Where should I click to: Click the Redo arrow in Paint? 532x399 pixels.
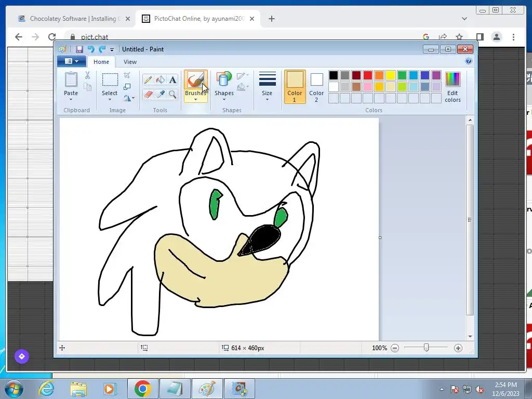[x=102, y=49]
